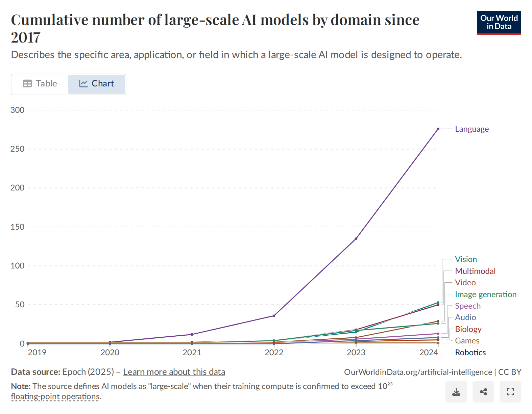Click the 2019 x-axis label
The height and width of the screenshot is (414, 532).
coord(37,353)
